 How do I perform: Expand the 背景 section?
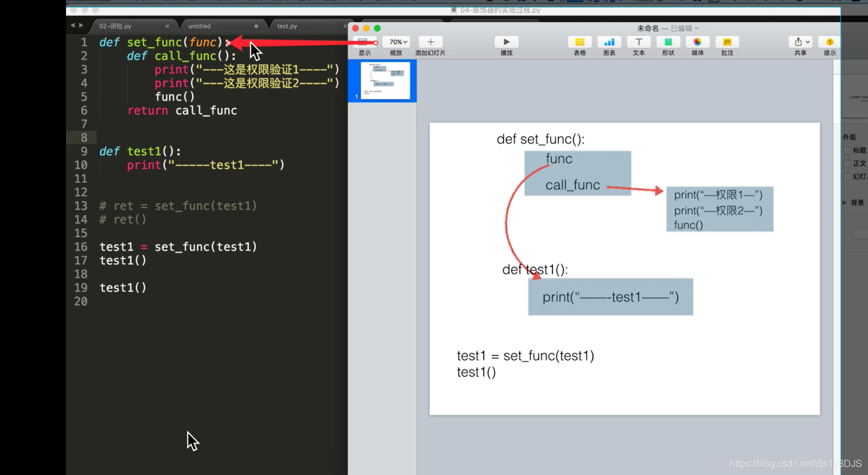pyautogui.click(x=845, y=202)
